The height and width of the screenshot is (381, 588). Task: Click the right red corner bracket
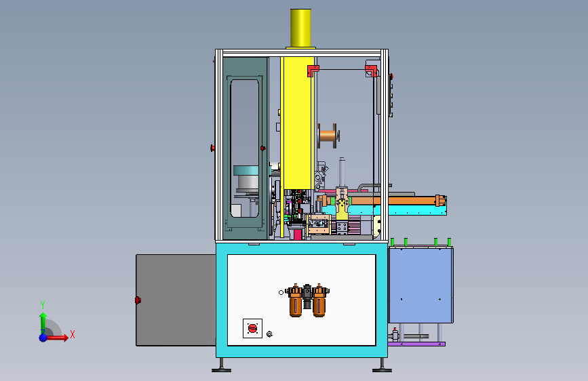pos(371,70)
